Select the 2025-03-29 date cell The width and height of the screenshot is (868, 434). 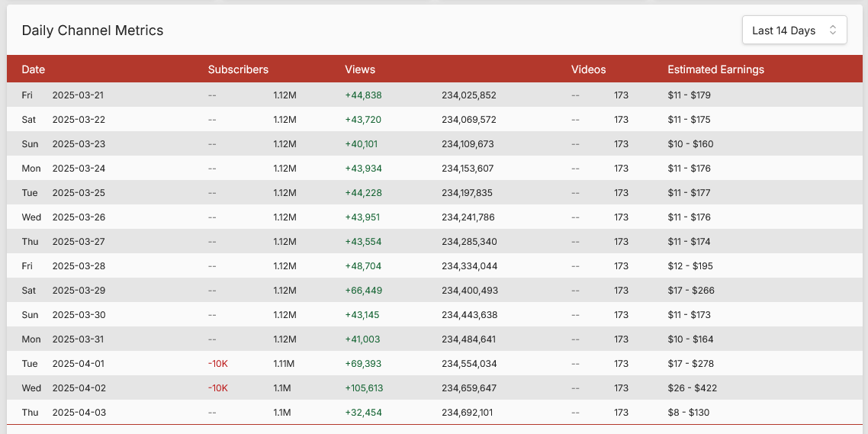click(78, 291)
